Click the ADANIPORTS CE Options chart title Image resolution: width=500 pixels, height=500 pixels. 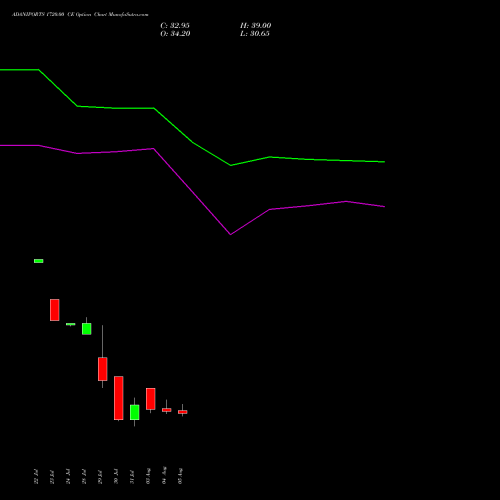point(80,15)
